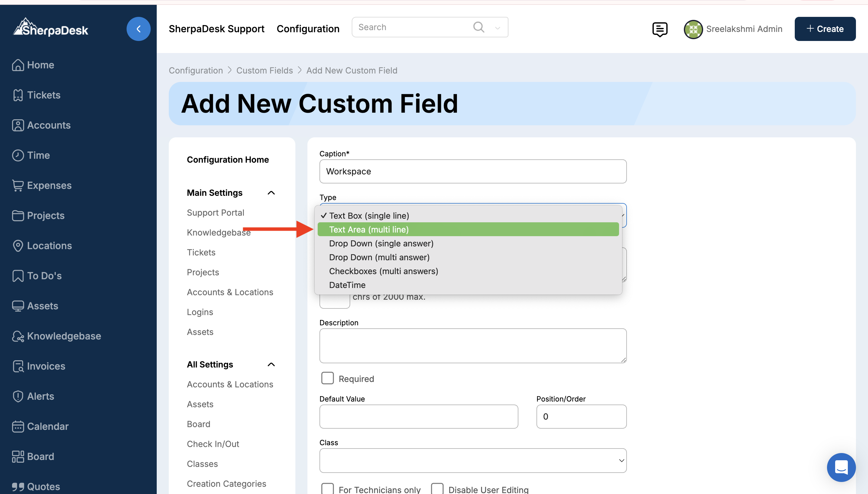Go to Expenses via the cart icon

tap(18, 185)
